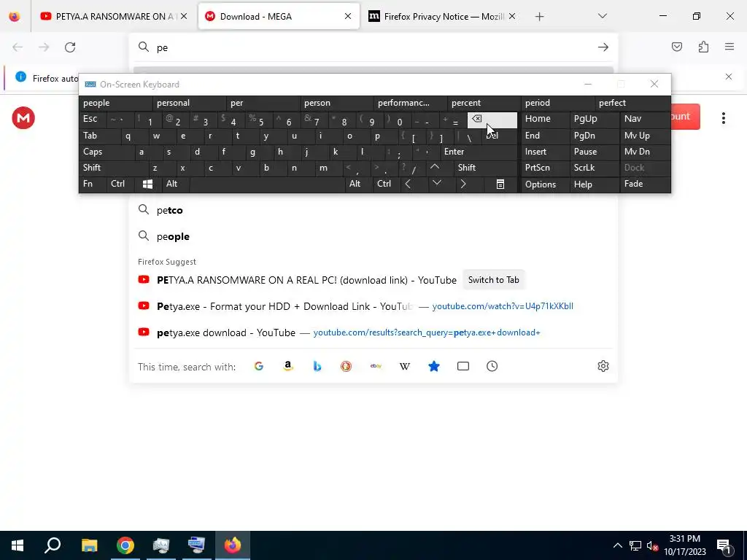
Task: Click the Go arrow in the address bar
Action: pos(603,47)
